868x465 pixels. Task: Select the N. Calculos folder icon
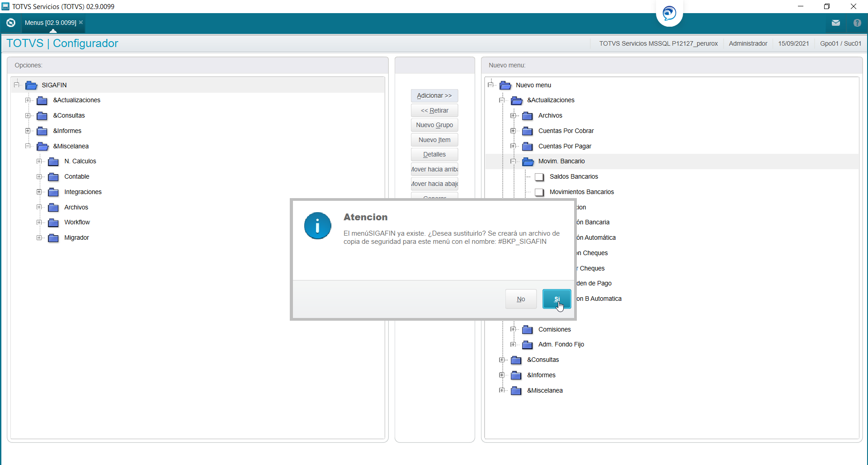pyautogui.click(x=53, y=161)
